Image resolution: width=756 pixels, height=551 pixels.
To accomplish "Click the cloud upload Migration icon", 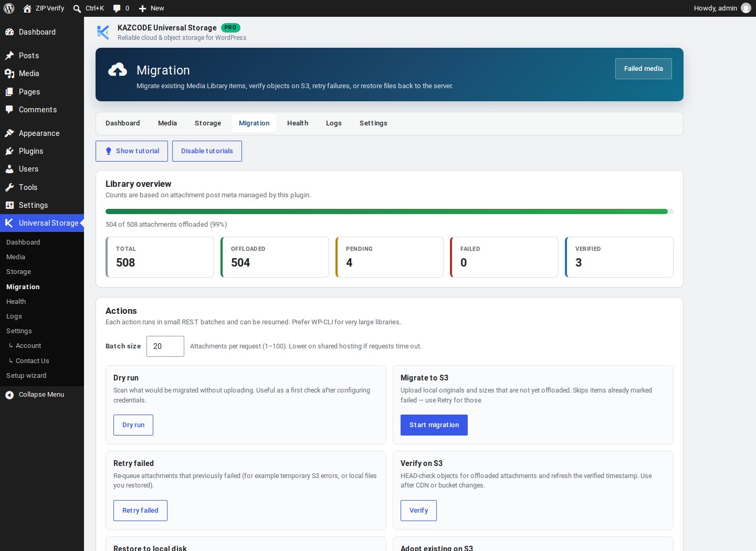I will (x=118, y=69).
